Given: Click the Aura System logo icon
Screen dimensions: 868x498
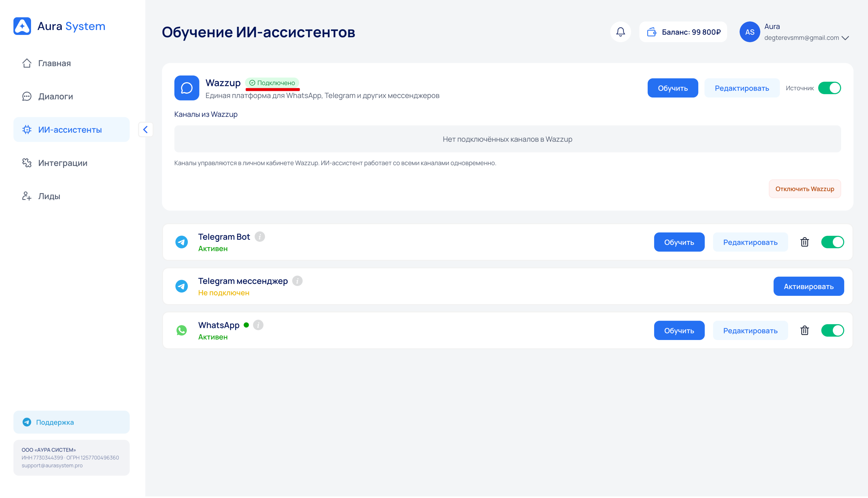Looking at the screenshot, I should (x=22, y=26).
